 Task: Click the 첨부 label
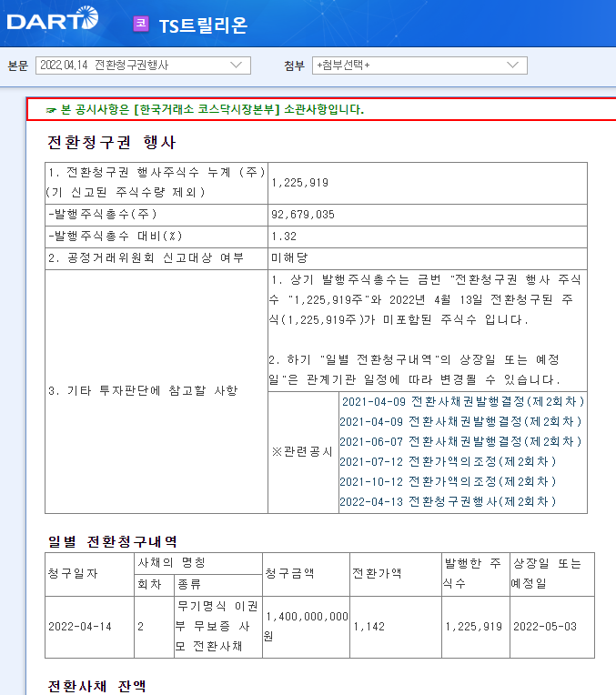[295, 65]
